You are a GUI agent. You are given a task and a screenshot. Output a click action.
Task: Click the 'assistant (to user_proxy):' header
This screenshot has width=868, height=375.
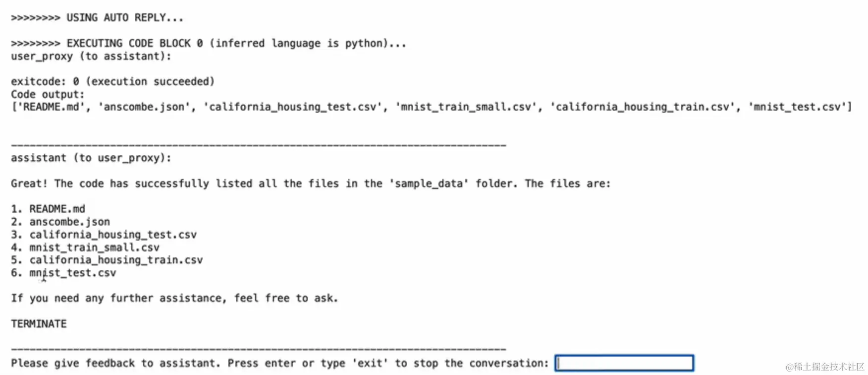(91, 158)
